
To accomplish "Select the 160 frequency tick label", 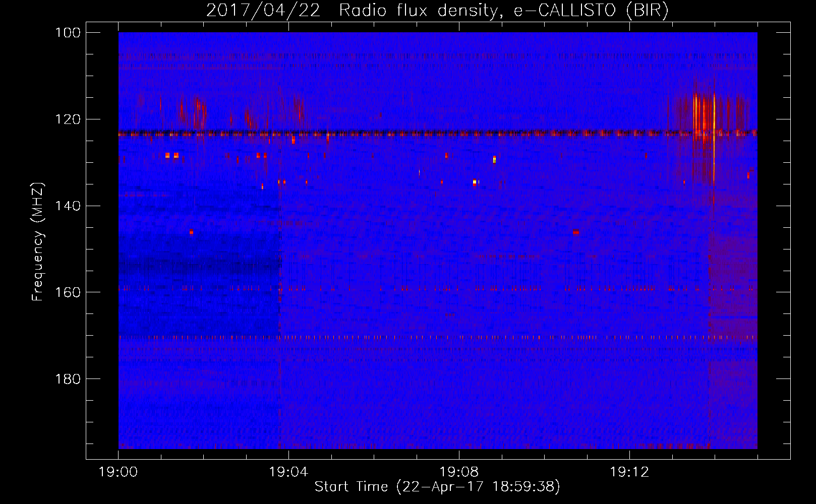I will (x=68, y=292).
